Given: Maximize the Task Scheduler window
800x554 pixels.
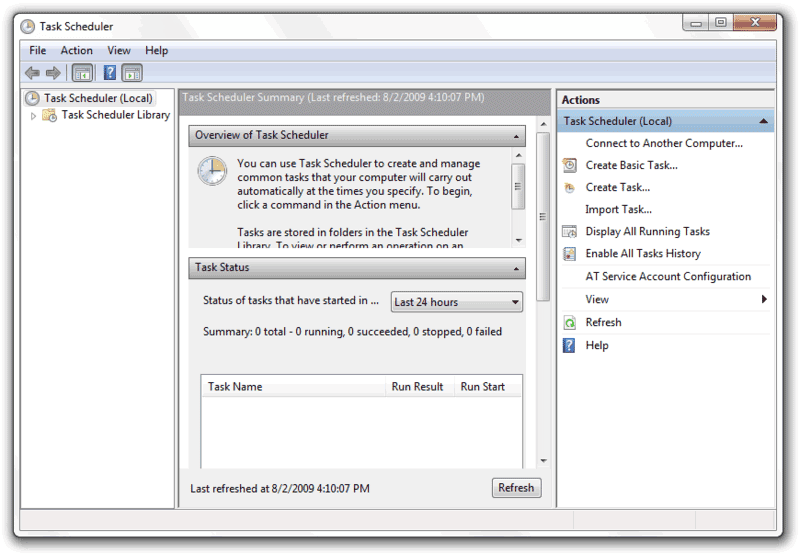Looking at the screenshot, I should pos(720,22).
